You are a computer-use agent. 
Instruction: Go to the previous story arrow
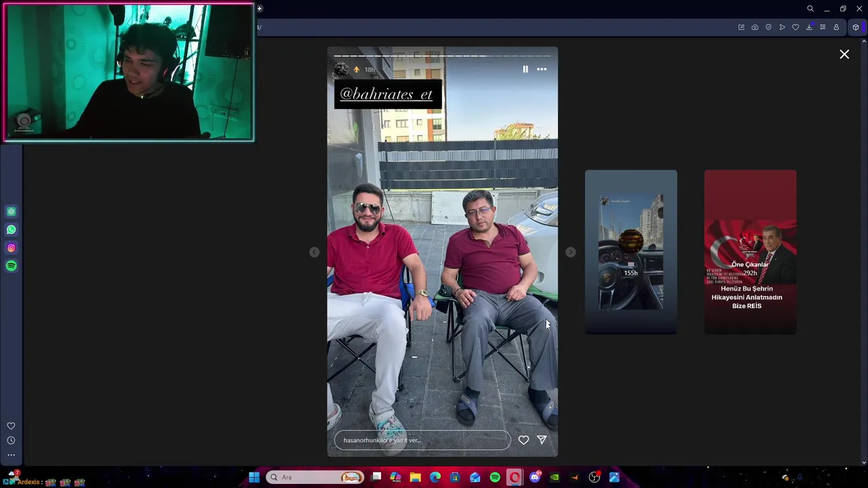[x=314, y=252]
